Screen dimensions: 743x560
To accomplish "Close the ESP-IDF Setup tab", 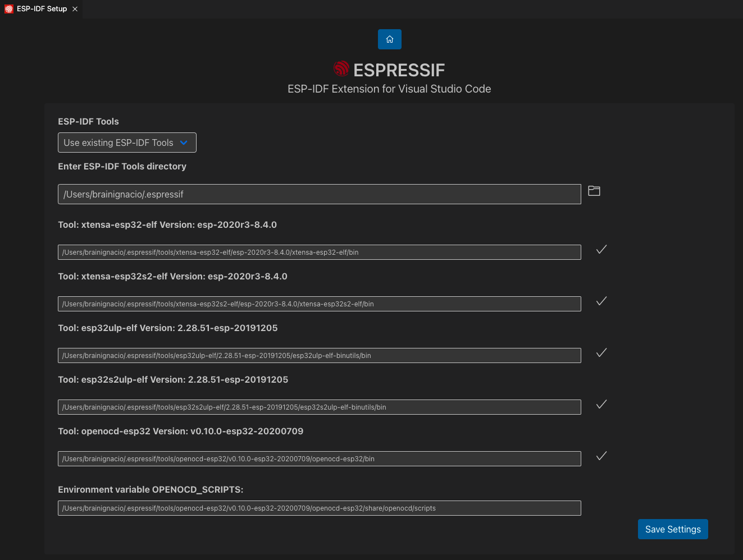I will point(75,8).
